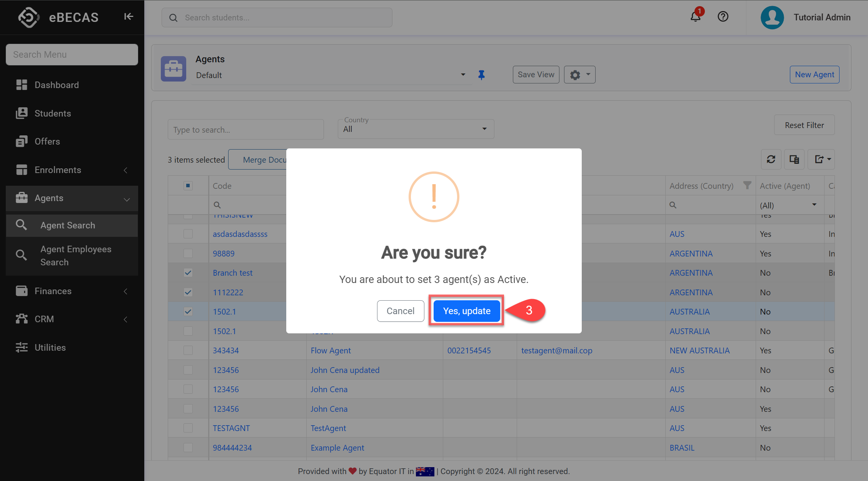The image size is (868, 481).
Task: Uncheck the Branch test row checkbox
Action: click(188, 273)
